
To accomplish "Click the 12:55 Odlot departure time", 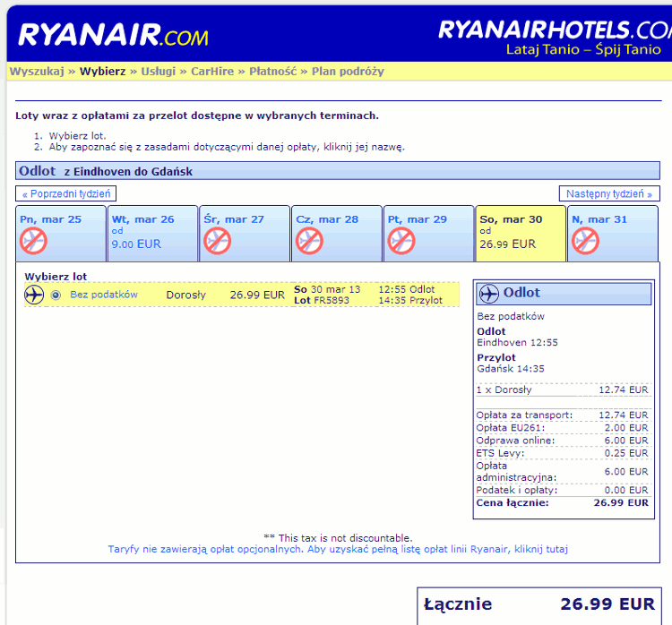I will (x=406, y=289).
